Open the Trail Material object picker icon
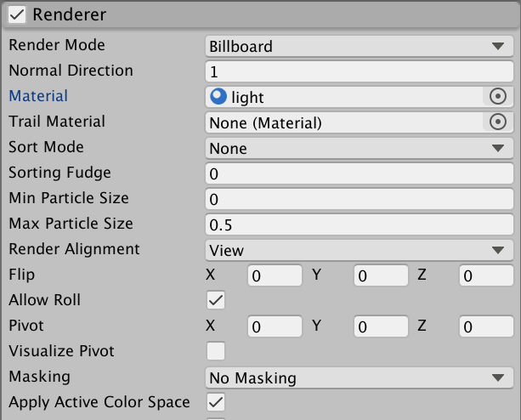 click(499, 122)
